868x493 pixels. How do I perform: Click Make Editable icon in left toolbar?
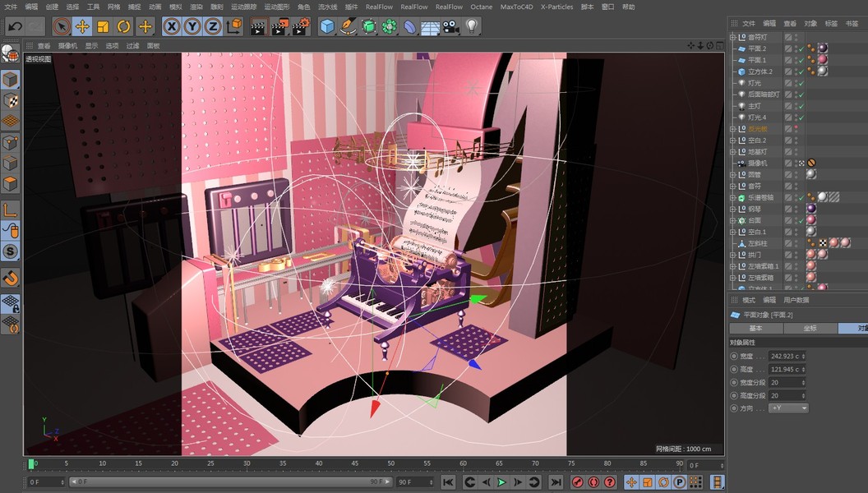click(x=10, y=53)
